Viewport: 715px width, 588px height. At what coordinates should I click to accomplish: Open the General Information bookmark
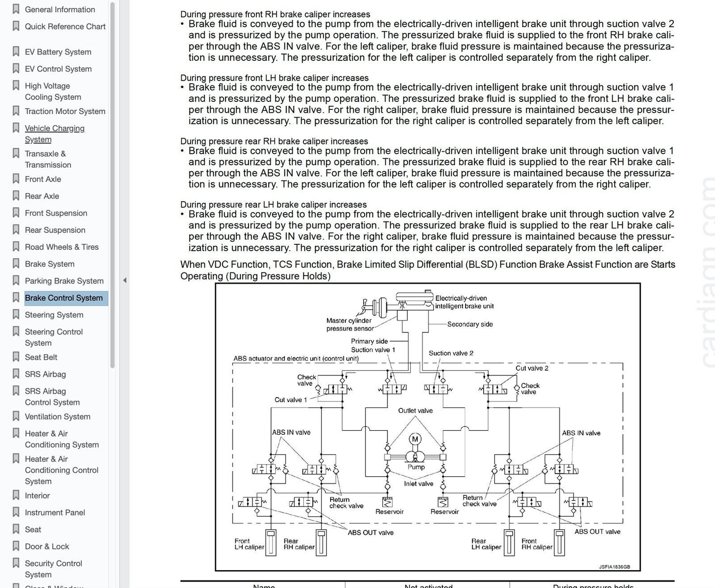[x=60, y=9]
